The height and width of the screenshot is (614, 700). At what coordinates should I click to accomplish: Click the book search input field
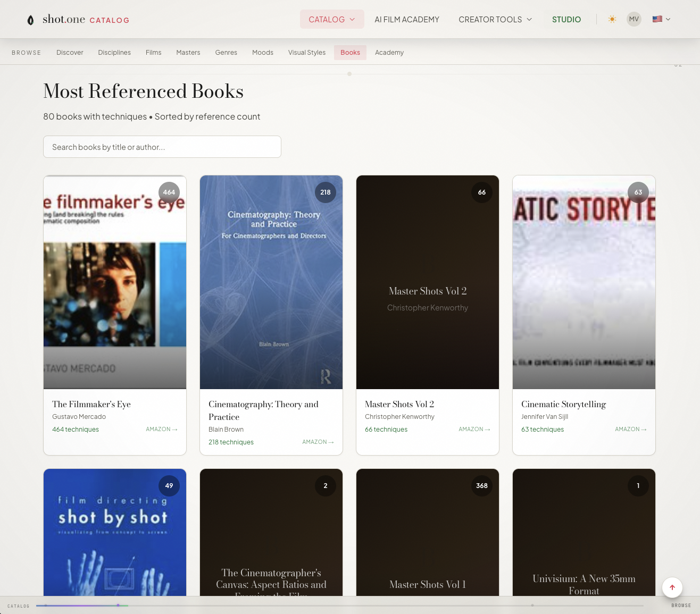(x=162, y=147)
